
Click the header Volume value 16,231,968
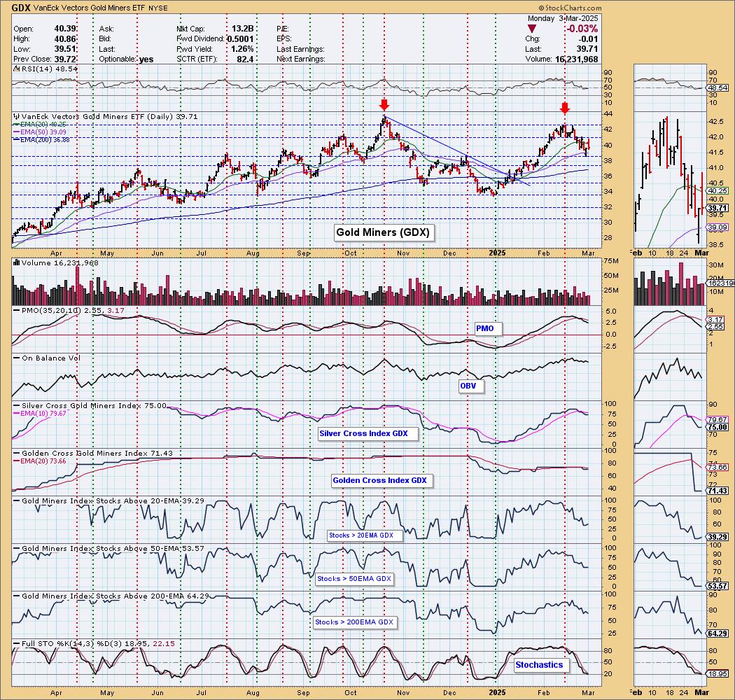click(x=577, y=59)
